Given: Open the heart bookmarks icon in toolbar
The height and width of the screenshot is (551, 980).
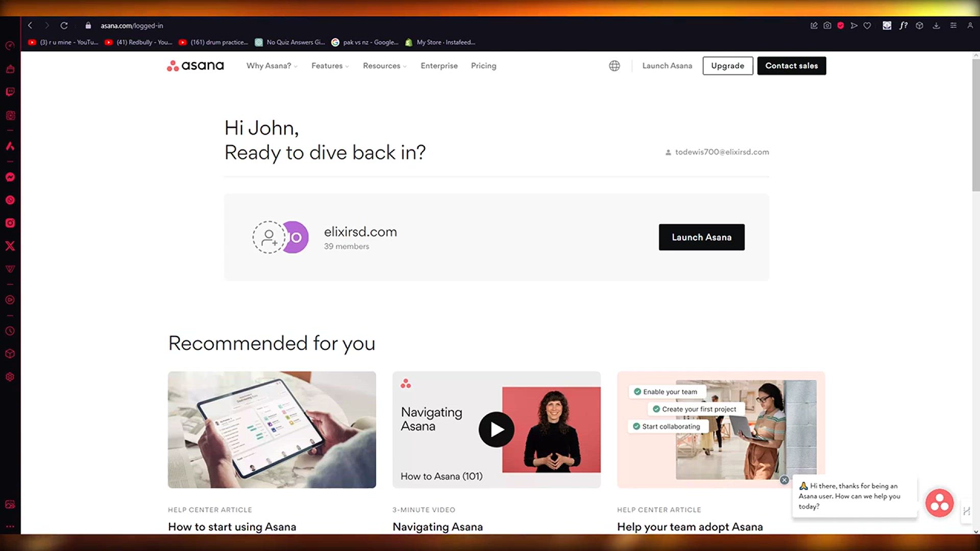Looking at the screenshot, I should coord(867,26).
